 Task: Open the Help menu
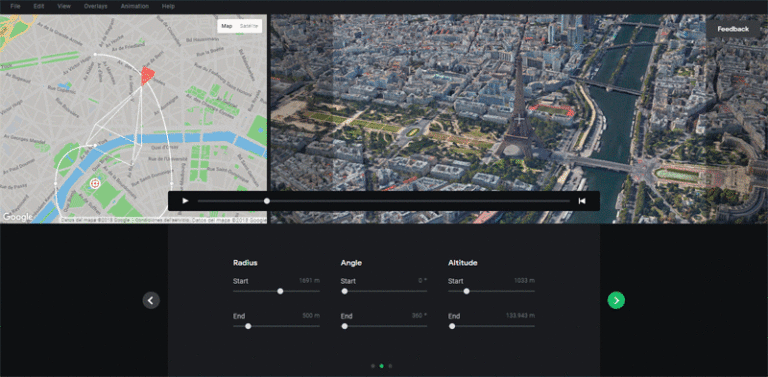pyautogui.click(x=168, y=6)
